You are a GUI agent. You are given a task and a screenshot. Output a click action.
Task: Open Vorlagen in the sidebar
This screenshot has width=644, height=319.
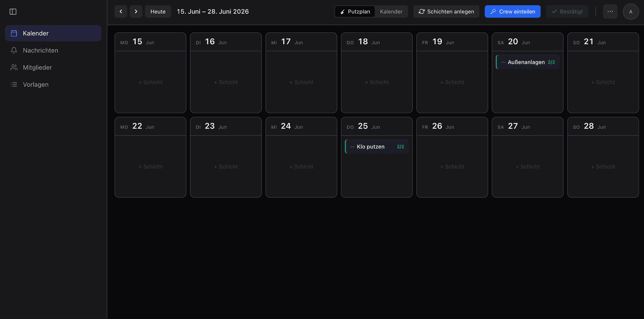pyautogui.click(x=53, y=85)
